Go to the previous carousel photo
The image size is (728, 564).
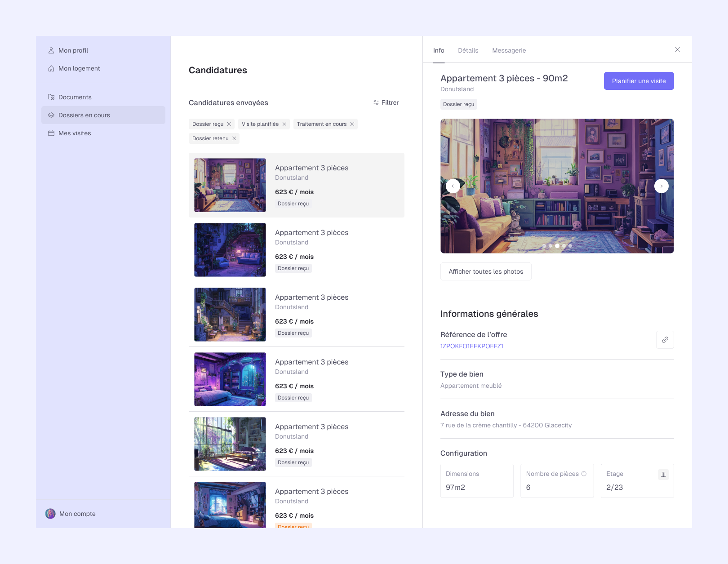(453, 186)
